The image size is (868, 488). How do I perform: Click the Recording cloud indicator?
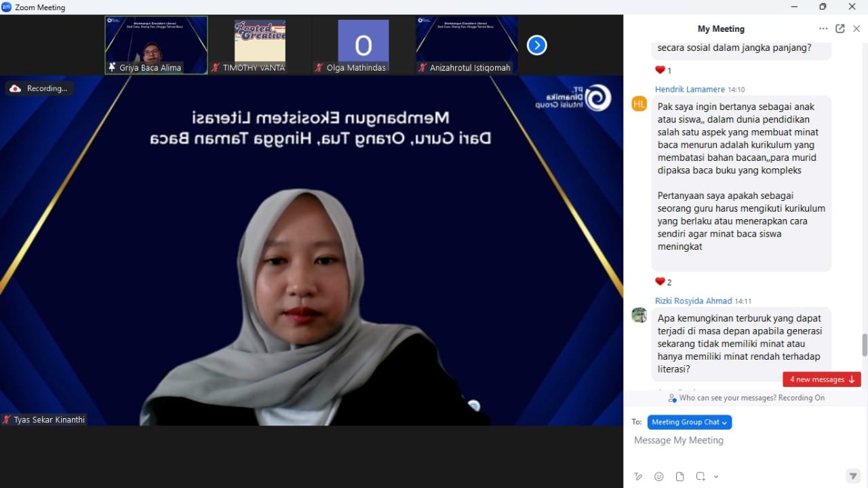39,88
